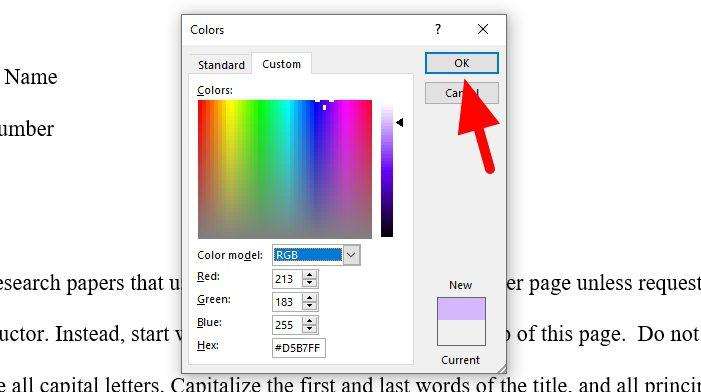Click the 'Current' label below preview
The height and width of the screenshot is (392, 701).
(x=460, y=360)
